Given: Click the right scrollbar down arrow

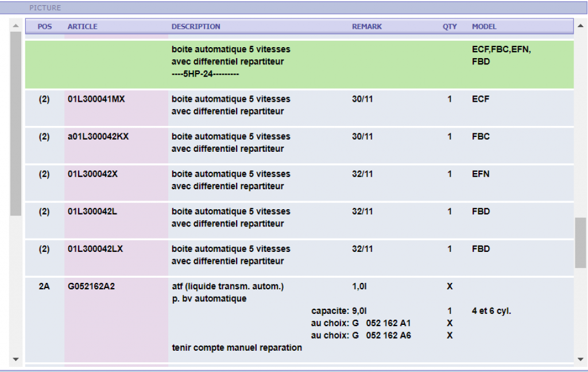Looking at the screenshot, I should pyautogui.click(x=581, y=360).
